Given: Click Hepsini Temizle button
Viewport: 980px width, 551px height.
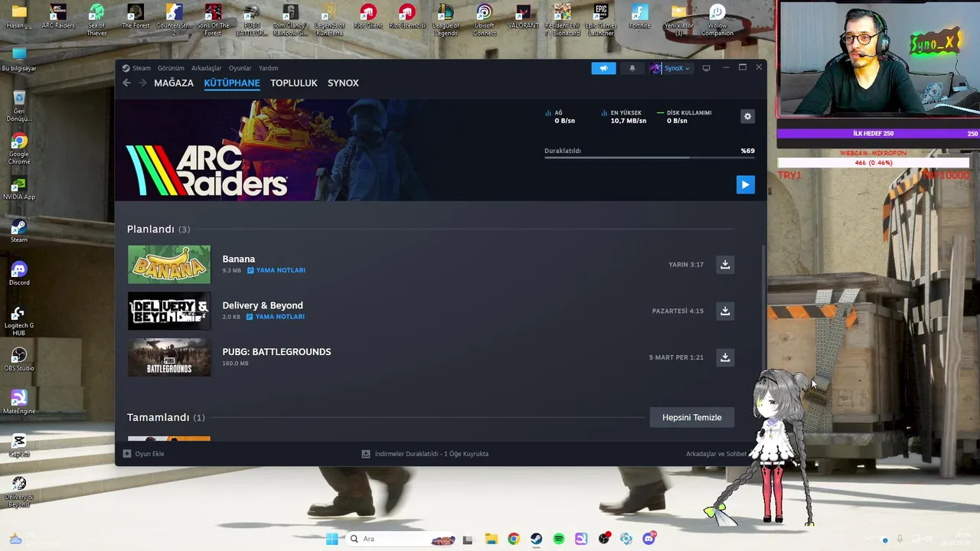Looking at the screenshot, I should click(x=691, y=417).
